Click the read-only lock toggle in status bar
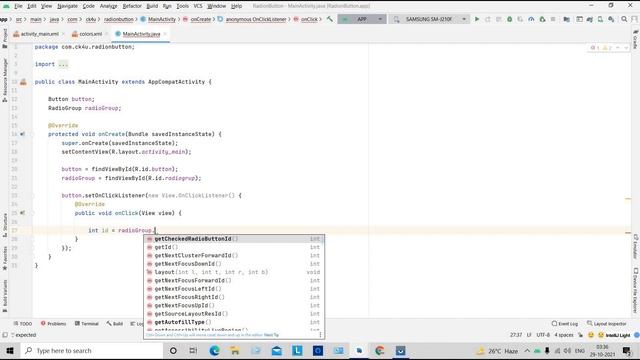 pyautogui.click(x=580, y=335)
